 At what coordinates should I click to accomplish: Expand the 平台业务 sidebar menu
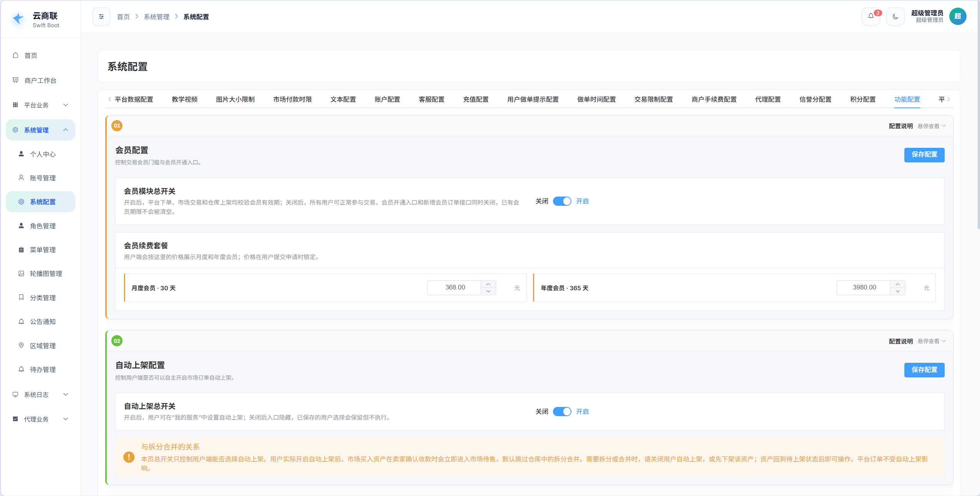40,105
